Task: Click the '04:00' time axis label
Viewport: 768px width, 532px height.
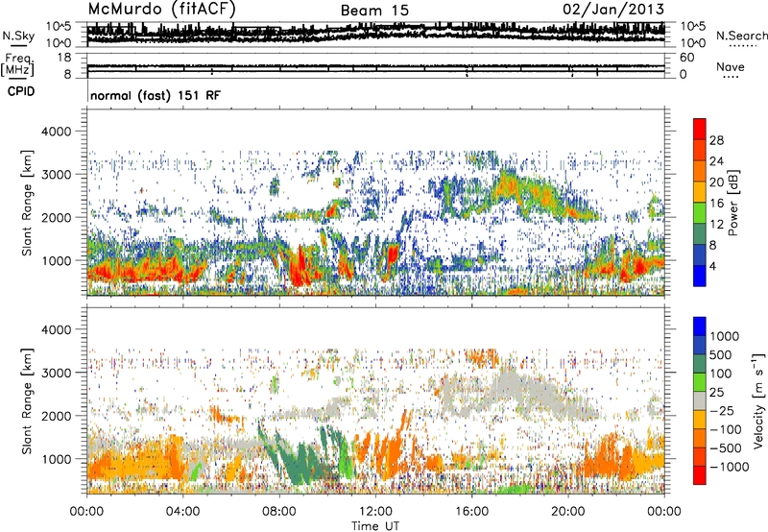Action: click(x=182, y=512)
